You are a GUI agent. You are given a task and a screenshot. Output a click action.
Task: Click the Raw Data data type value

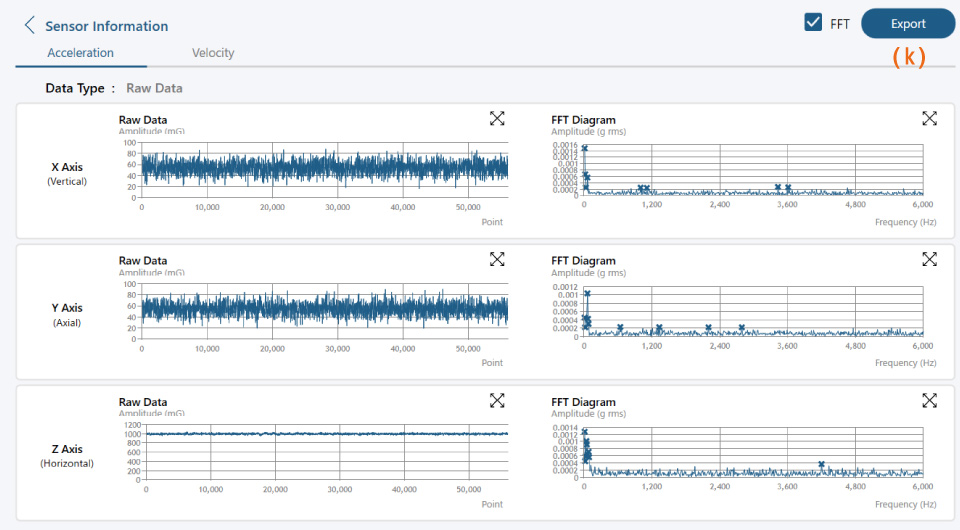click(154, 88)
